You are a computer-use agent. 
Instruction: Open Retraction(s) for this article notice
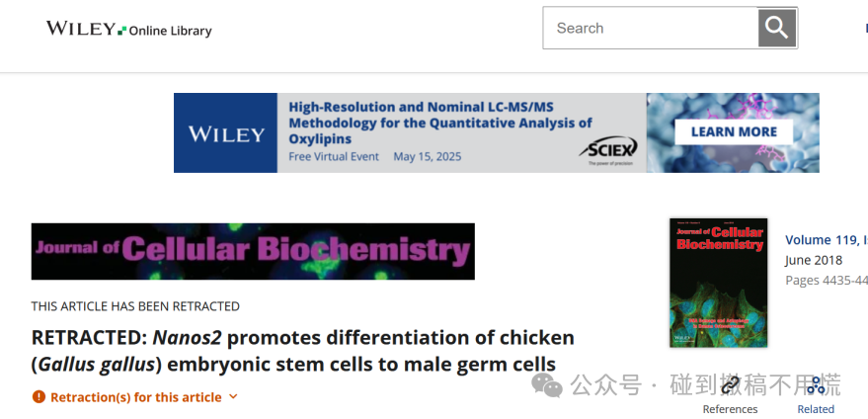pos(135,397)
